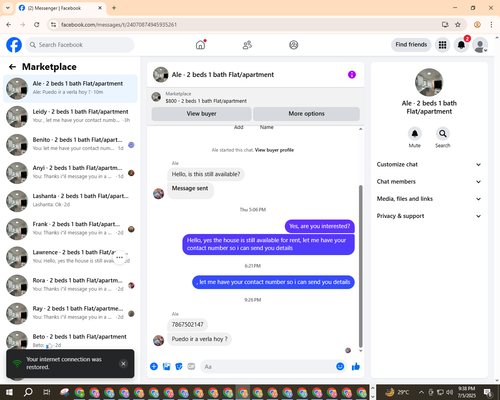Image resolution: width=500 pixels, height=400 pixels.
Task: Open conversation info purple icon
Action: coord(352,75)
